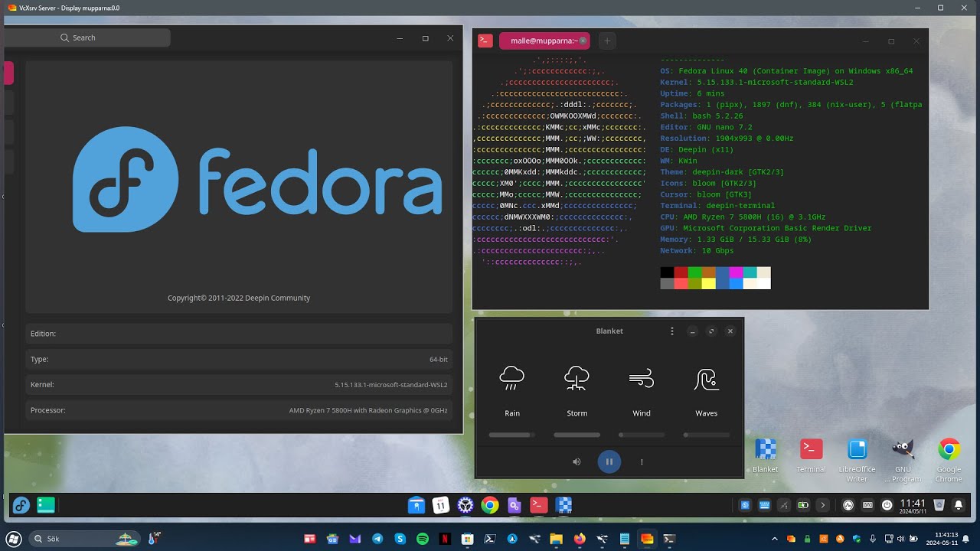Image resolution: width=980 pixels, height=551 pixels.
Task: Select the Wind sound icon in Blanket
Action: point(642,379)
